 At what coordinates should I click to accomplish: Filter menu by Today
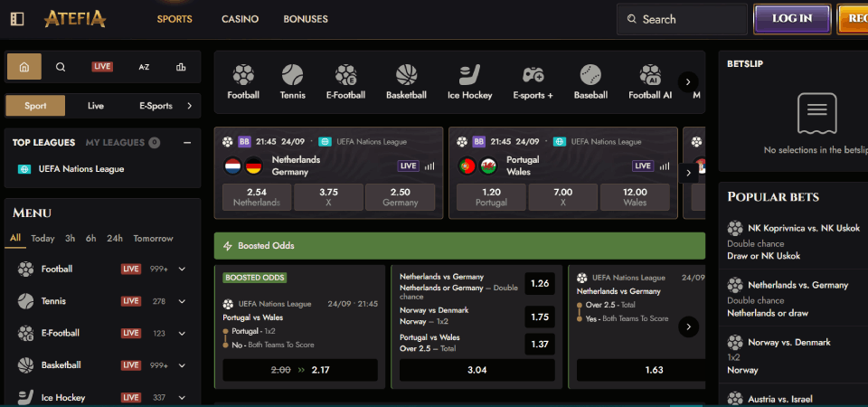42,239
